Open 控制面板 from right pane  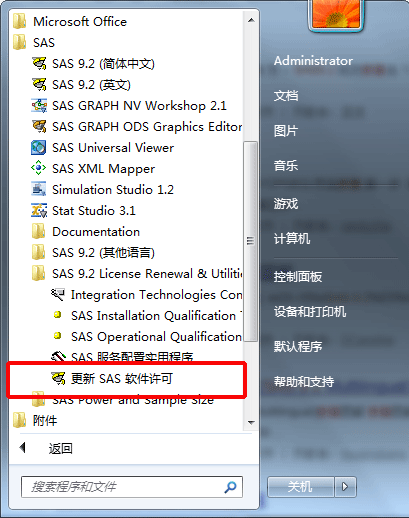coord(298,277)
